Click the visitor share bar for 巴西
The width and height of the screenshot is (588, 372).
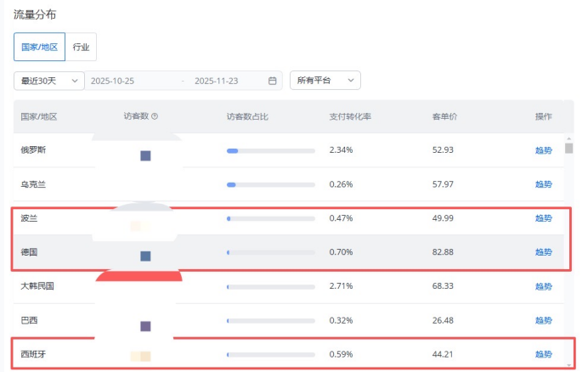(271, 321)
